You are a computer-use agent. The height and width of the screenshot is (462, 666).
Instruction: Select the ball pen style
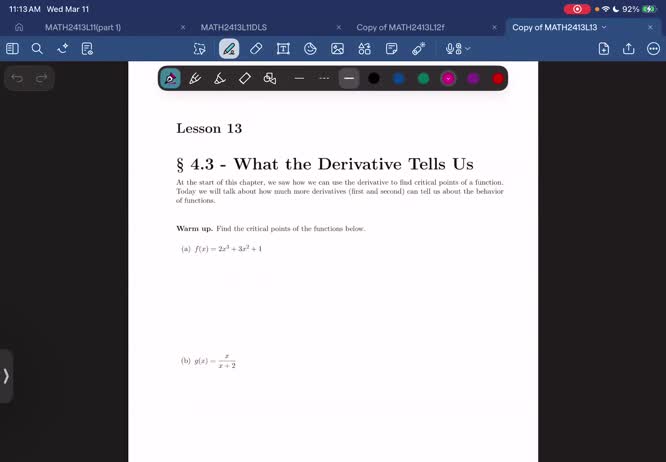coord(195,79)
